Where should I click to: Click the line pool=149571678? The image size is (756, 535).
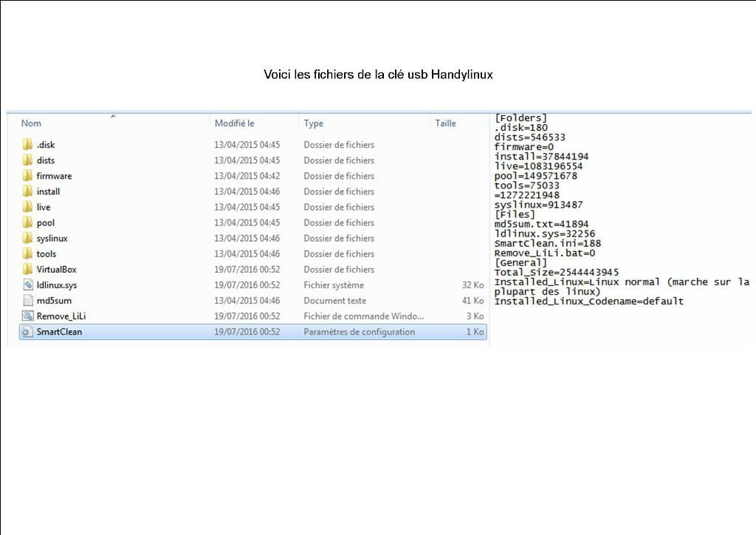(536, 176)
